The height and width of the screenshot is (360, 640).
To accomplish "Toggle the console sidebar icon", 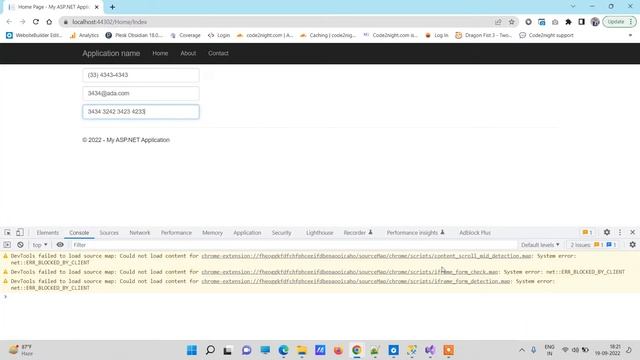I will 7,245.
